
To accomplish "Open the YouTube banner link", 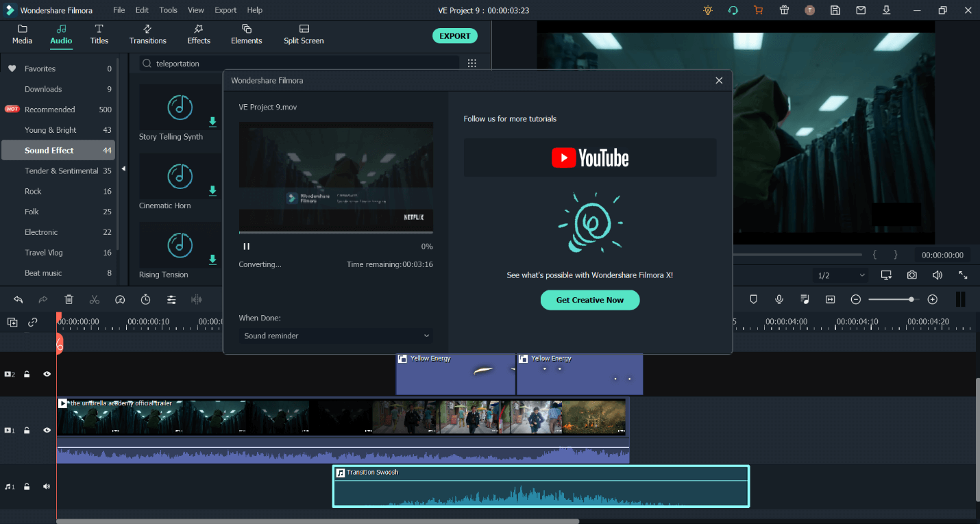I will [590, 158].
